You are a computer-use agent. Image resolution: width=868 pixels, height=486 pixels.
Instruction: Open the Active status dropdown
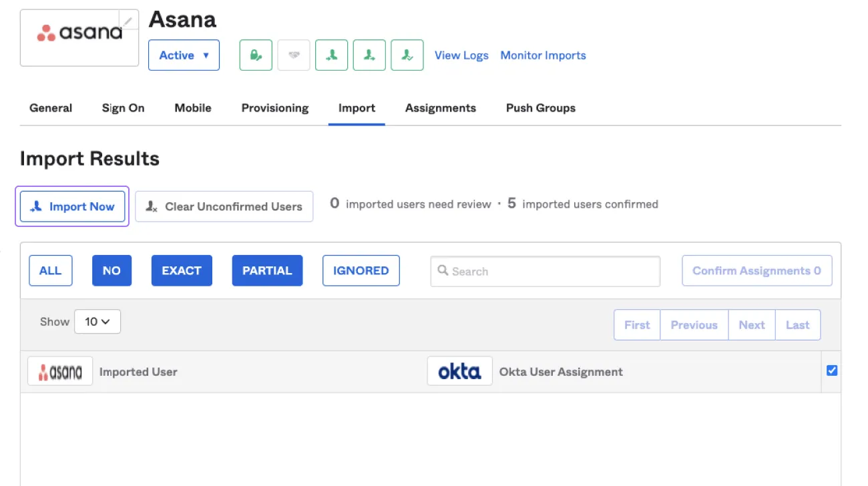184,55
